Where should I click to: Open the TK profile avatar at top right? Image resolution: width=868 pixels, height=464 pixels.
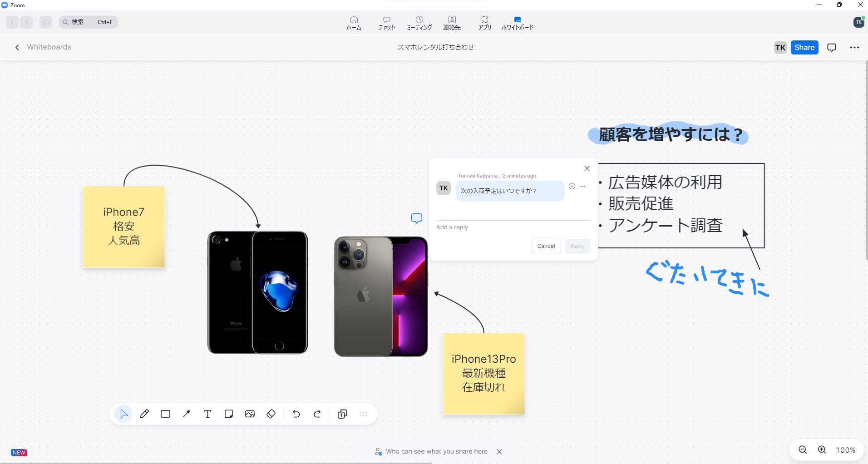859,22
